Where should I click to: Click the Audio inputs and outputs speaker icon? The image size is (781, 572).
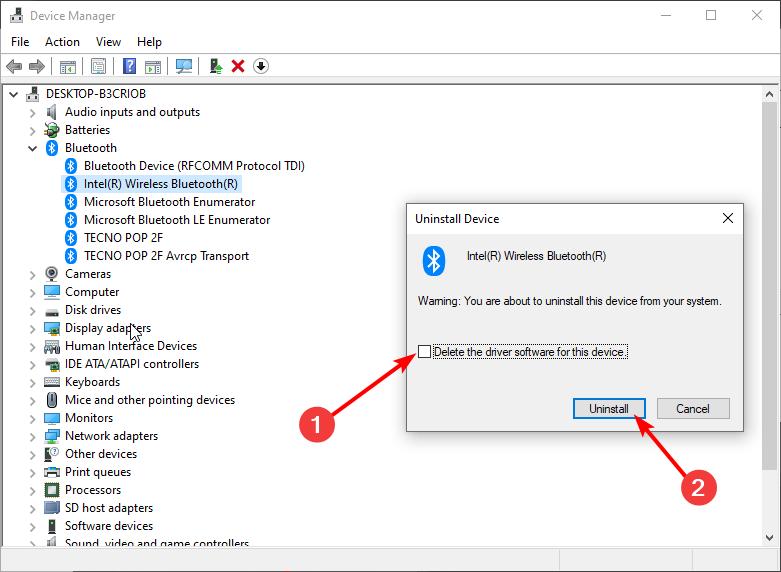[52, 112]
